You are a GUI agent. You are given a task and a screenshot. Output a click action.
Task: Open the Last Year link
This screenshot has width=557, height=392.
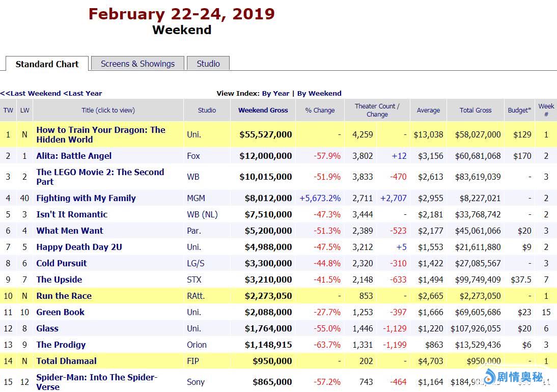click(x=82, y=93)
